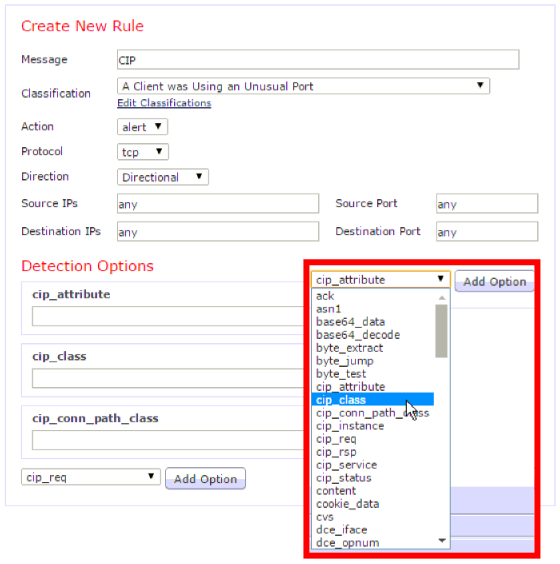560x564 pixels.
Task: Click Add Option beside cip_attribute dropdown
Action: pos(494,281)
